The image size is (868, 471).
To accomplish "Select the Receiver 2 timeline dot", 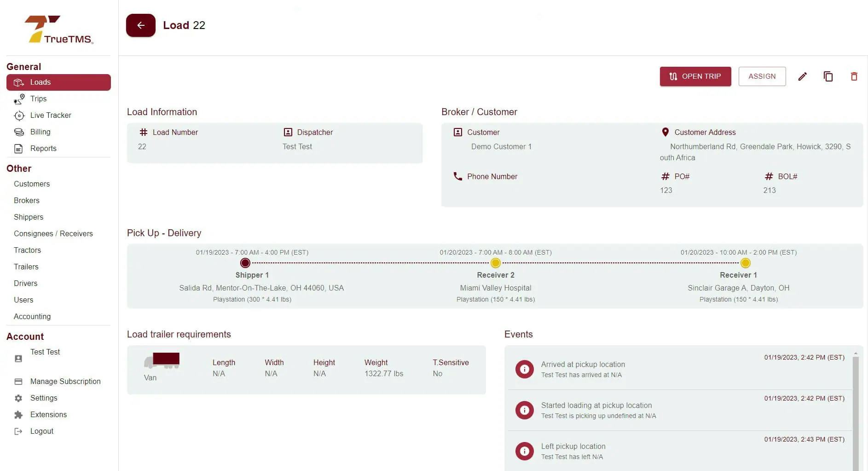I will (496, 263).
